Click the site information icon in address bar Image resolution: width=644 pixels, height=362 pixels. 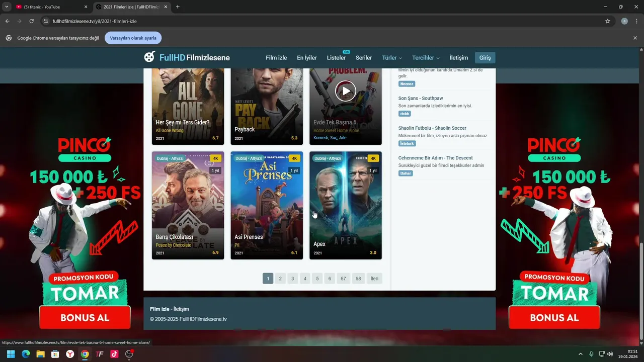click(46, 21)
